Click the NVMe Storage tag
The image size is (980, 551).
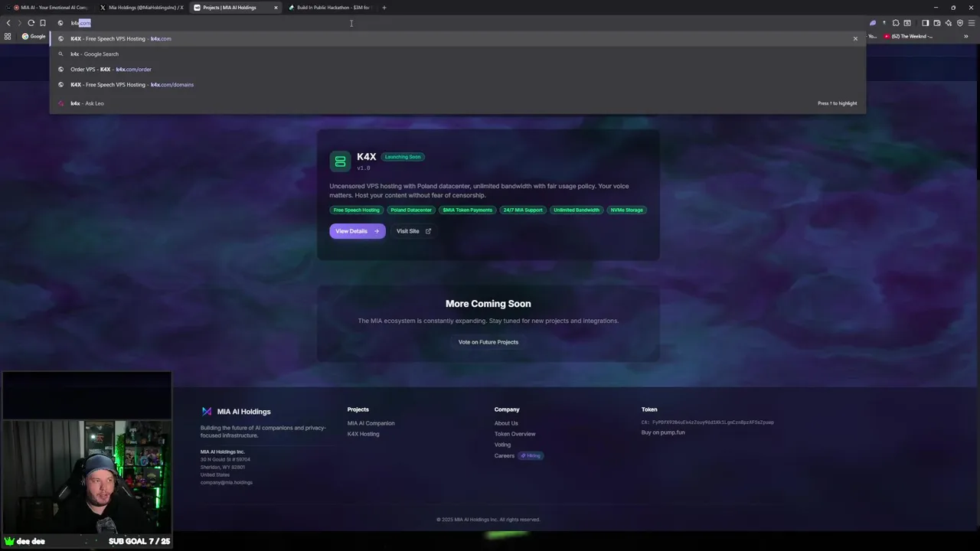(626, 210)
